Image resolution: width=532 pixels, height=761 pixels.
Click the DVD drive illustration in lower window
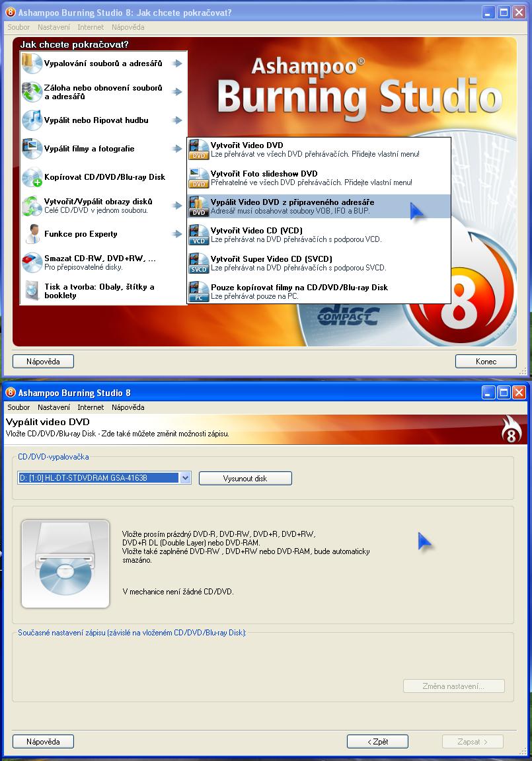(x=65, y=564)
